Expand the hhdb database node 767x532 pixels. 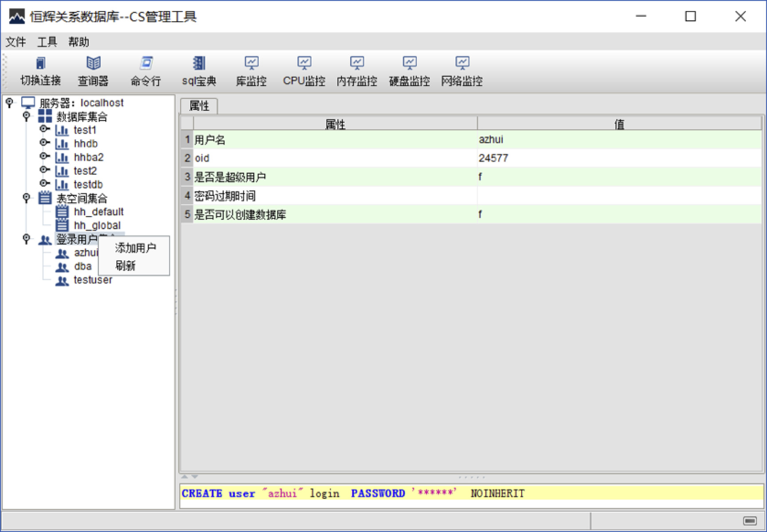click(44, 143)
